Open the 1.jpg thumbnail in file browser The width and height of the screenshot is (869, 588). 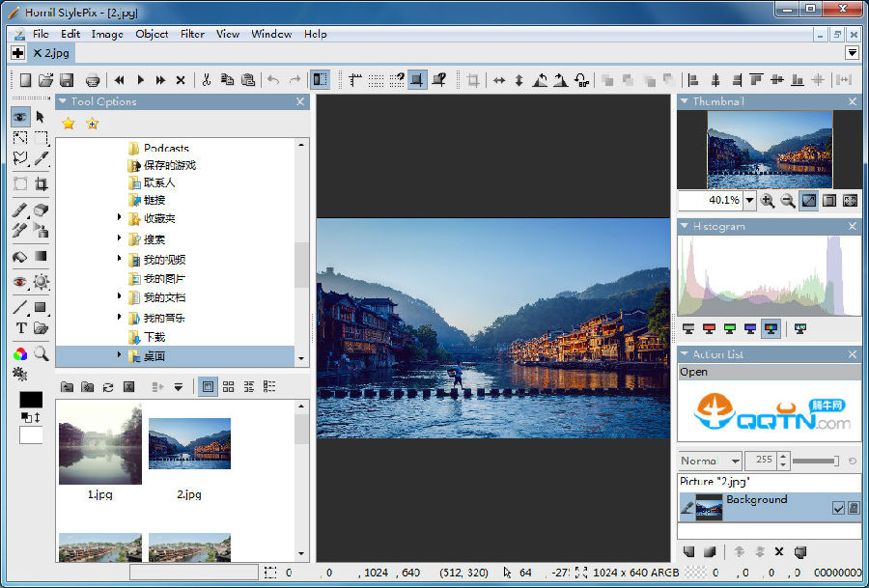tap(99, 444)
